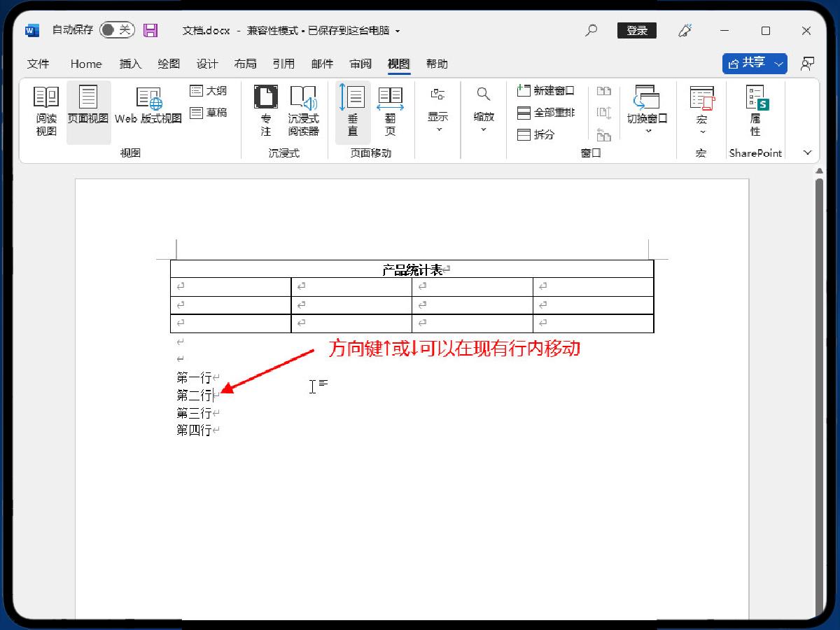Click the 新建窗口 new window icon
The height and width of the screenshot is (630, 840).
[524, 90]
